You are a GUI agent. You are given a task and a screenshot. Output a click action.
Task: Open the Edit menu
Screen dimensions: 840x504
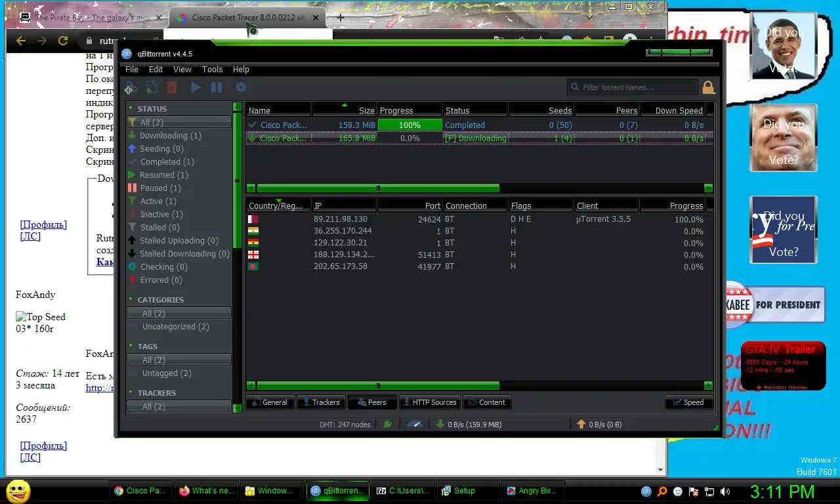(x=156, y=70)
